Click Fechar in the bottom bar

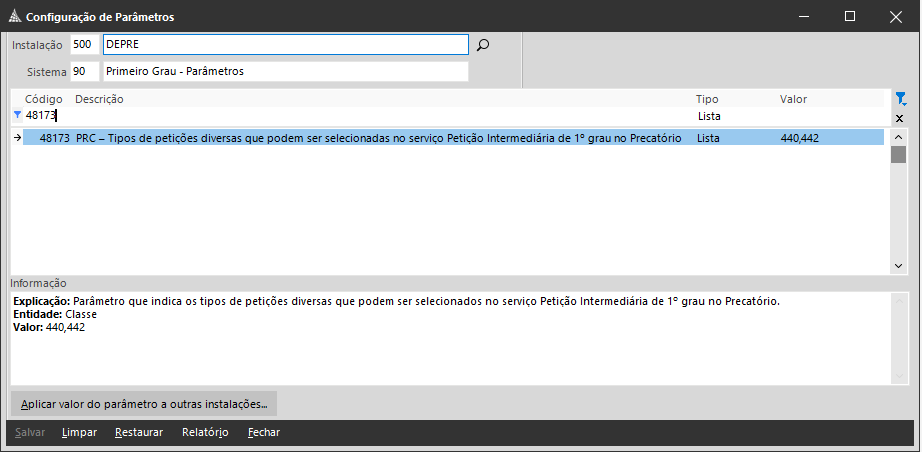click(264, 433)
